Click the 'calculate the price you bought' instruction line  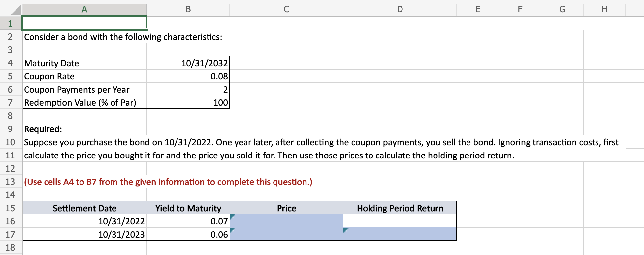tap(269, 155)
